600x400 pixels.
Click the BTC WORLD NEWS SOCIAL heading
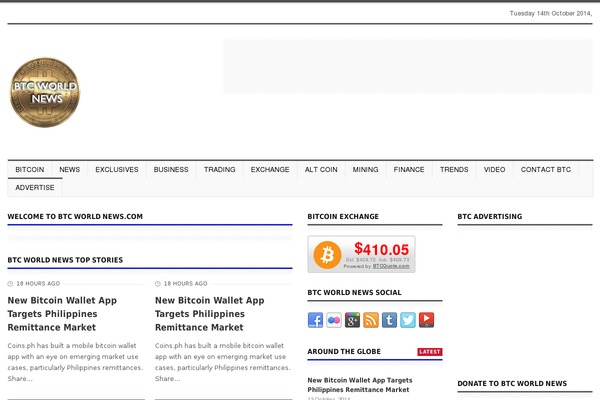pos(354,292)
